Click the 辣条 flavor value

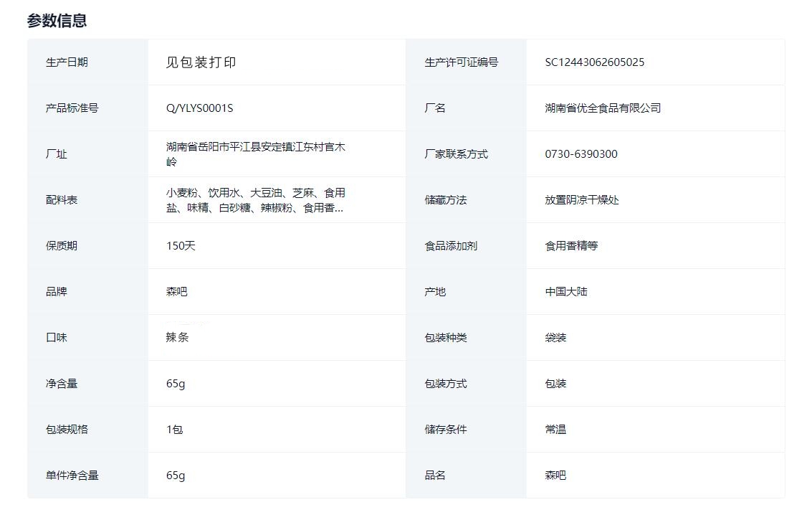[x=177, y=338]
